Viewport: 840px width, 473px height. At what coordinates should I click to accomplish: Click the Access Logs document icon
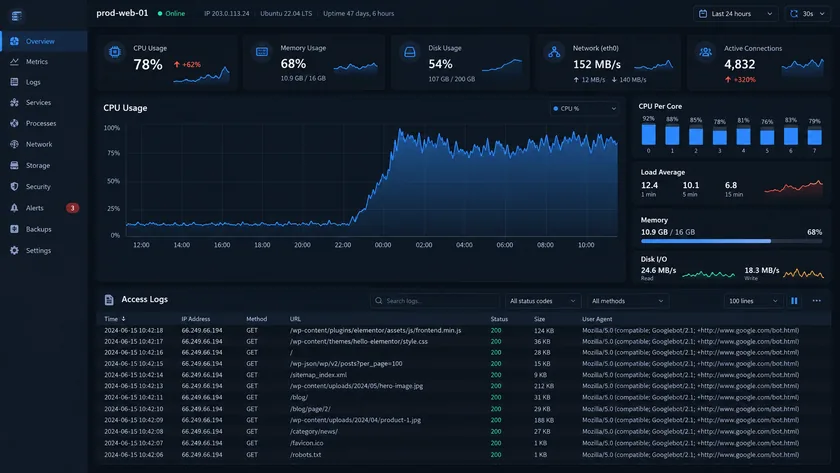tap(109, 300)
